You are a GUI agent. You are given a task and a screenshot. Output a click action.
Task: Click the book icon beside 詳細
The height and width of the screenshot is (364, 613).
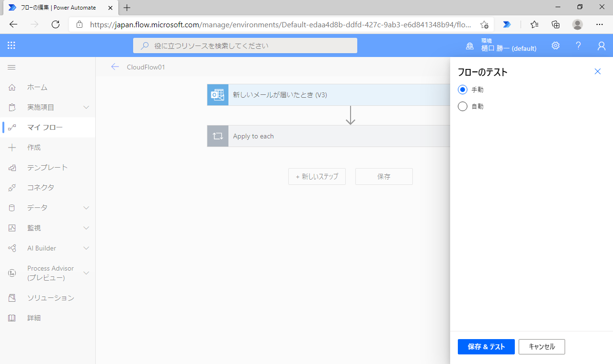point(12,318)
